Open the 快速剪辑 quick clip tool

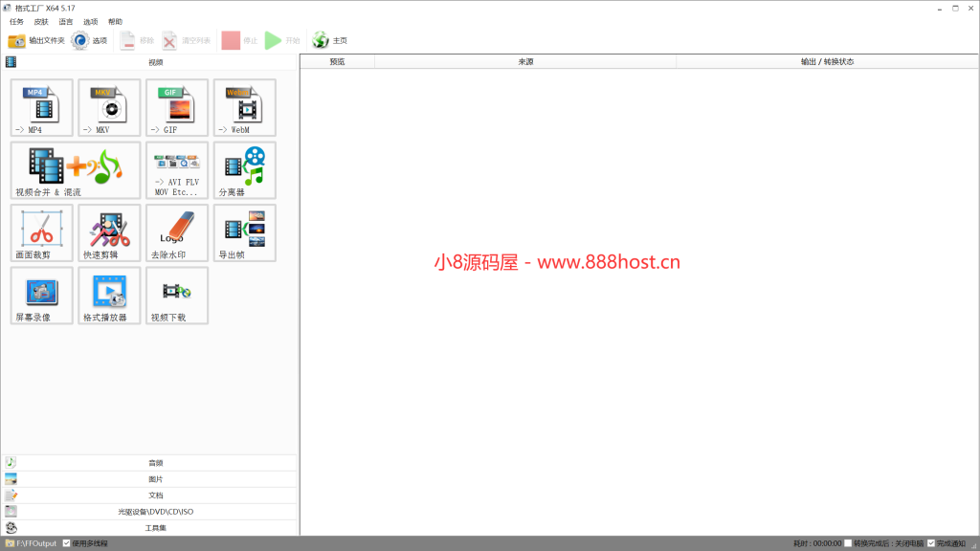tap(109, 232)
